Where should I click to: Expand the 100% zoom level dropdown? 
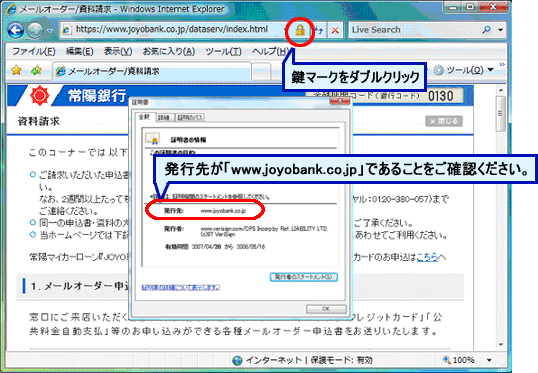coord(489,360)
